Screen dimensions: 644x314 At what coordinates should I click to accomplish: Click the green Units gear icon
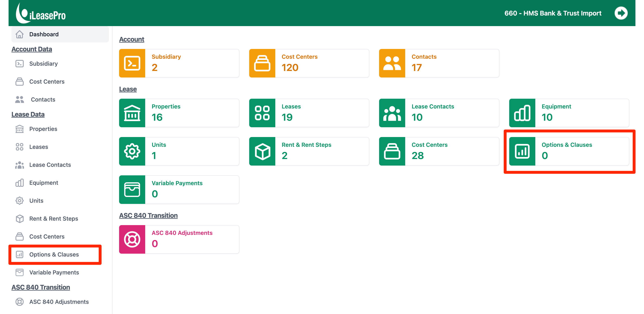point(132,151)
